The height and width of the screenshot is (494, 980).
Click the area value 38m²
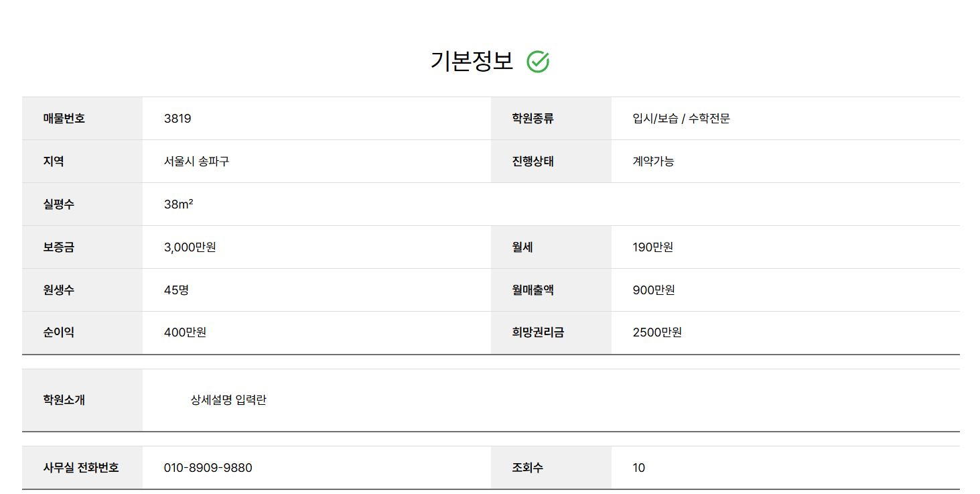[178, 204]
